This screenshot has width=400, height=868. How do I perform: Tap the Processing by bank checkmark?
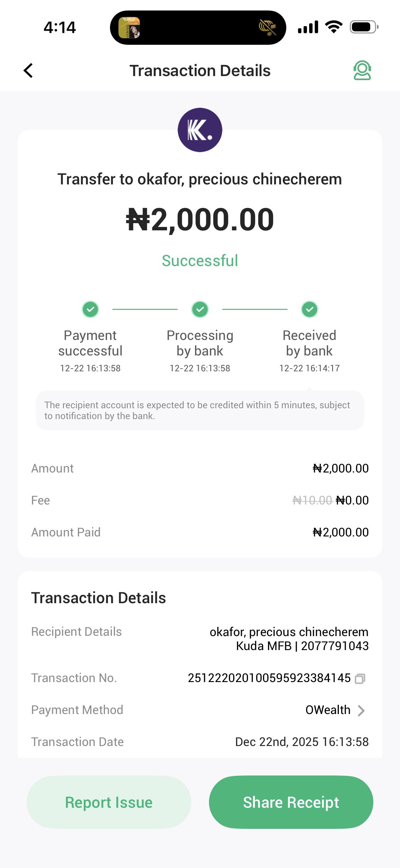200,309
